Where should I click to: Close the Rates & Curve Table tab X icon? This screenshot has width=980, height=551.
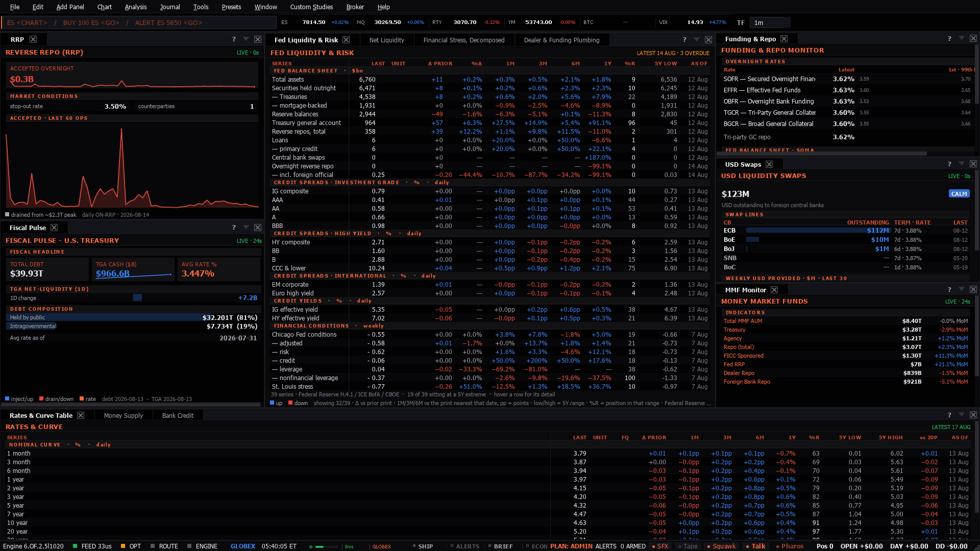click(x=81, y=415)
